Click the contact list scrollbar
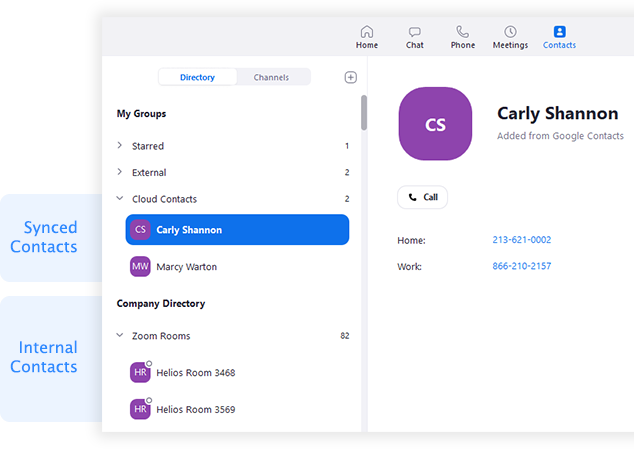Viewport: 634px width, 449px height. pyautogui.click(x=363, y=112)
